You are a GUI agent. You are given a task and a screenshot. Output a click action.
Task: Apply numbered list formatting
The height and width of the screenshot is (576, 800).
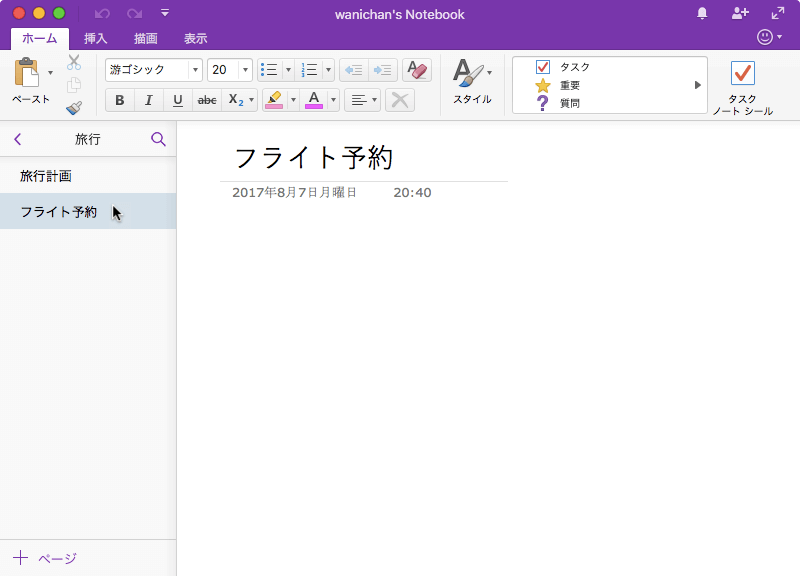pyautogui.click(x=309, y=70)
